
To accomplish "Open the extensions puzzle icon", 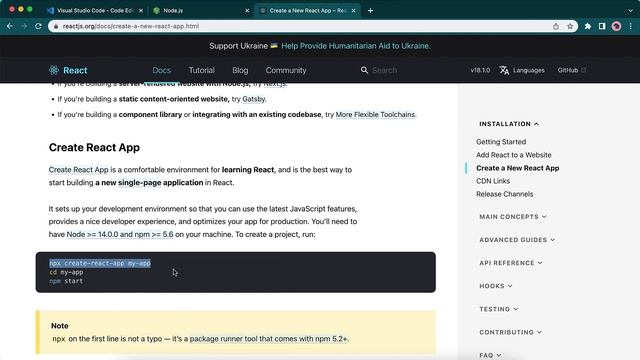I will point(588,26).
